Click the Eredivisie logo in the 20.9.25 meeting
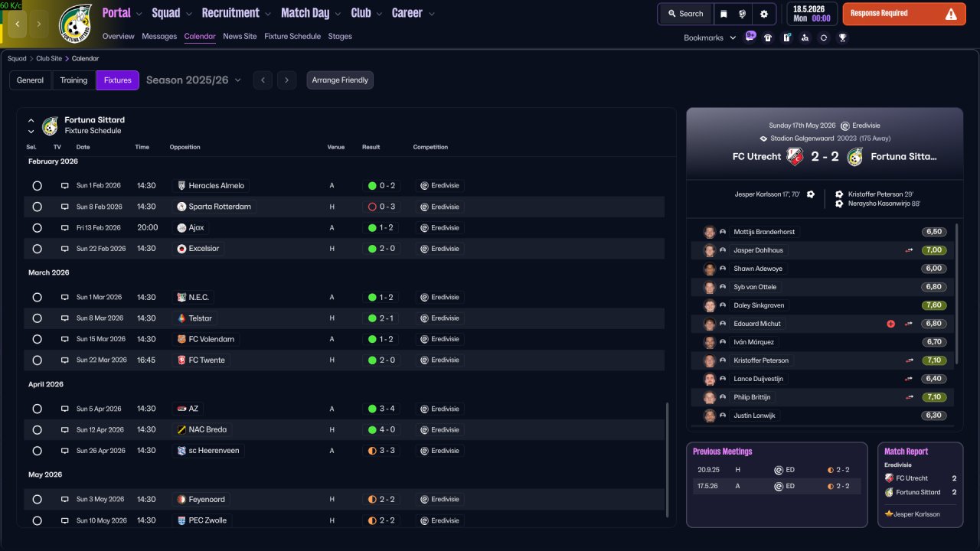This screenshot has width=980, height=551. [x=779, y=470]
